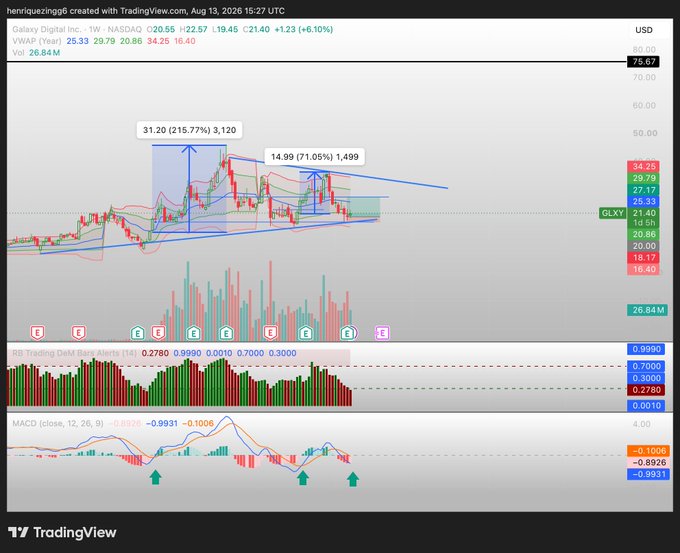Click the green 20.86 axis price label
The width and height of the screenshot is (680, 553).
point(644,234)
